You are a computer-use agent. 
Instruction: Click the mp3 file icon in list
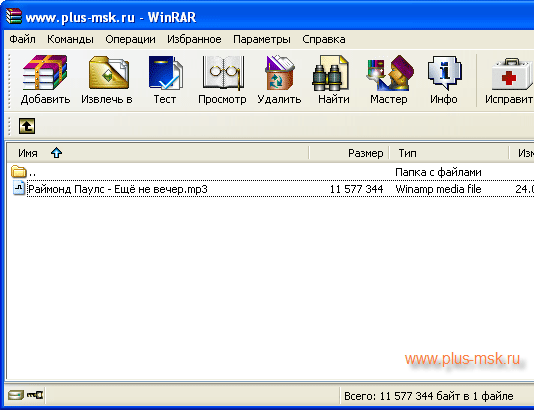[19, 188]
